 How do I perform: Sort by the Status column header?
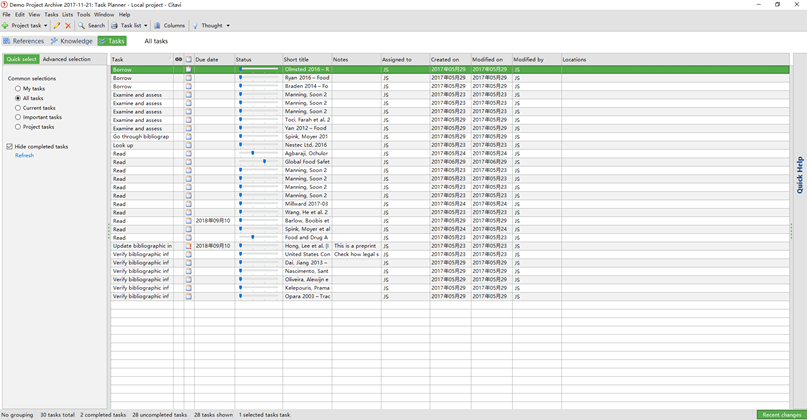pos(258,59)
